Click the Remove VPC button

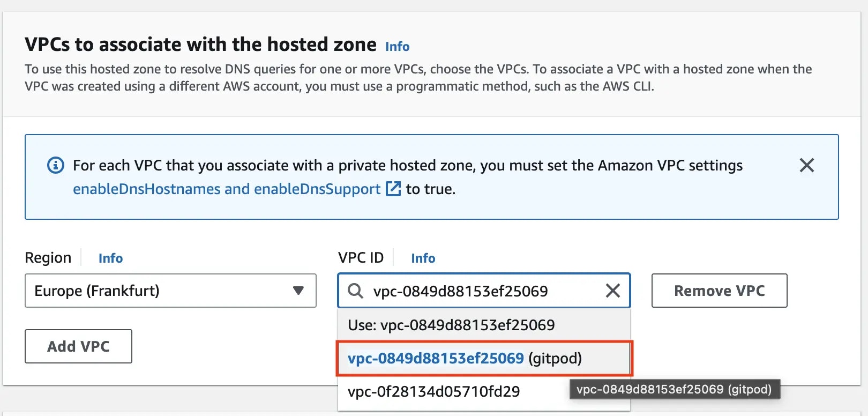pos(719,291)
